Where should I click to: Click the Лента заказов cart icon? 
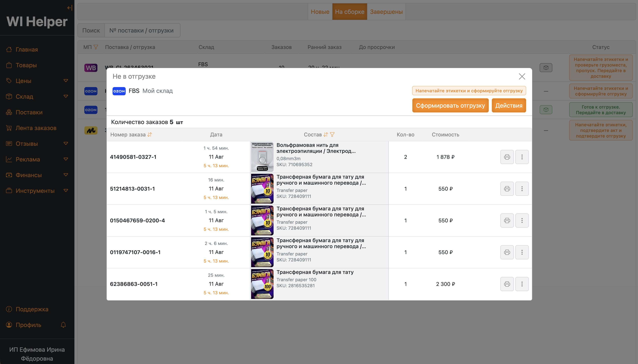point(9,128)
